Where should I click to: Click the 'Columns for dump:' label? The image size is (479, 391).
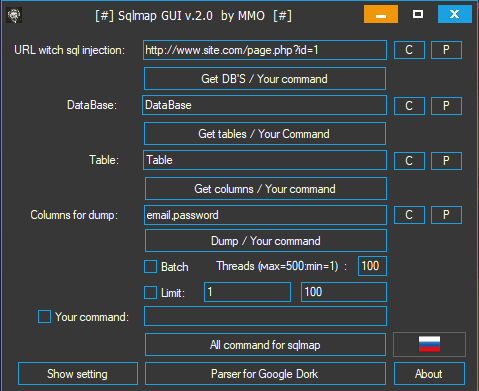(74, 215)
